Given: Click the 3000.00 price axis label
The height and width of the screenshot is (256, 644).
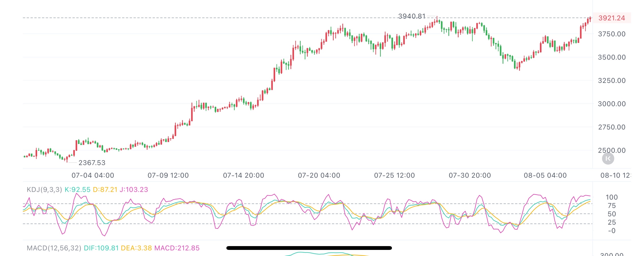Looking at the screenshot, I should click(x=612, y=104).
